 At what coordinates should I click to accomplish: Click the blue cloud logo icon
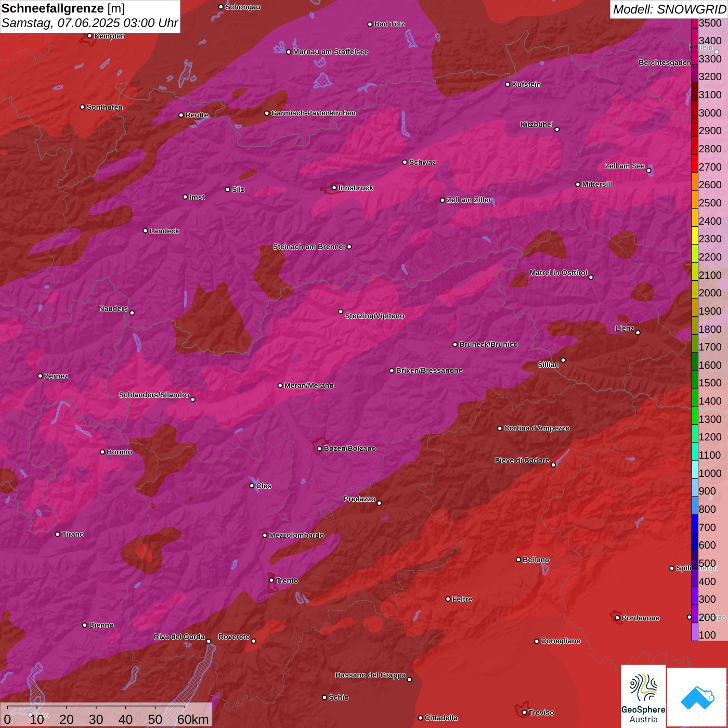[x=697, y=697]
